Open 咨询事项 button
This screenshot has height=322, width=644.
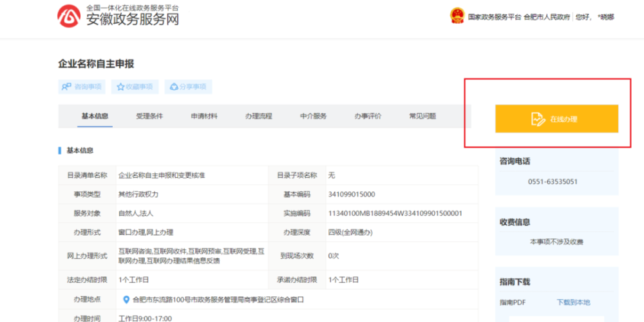click(82, 87)
